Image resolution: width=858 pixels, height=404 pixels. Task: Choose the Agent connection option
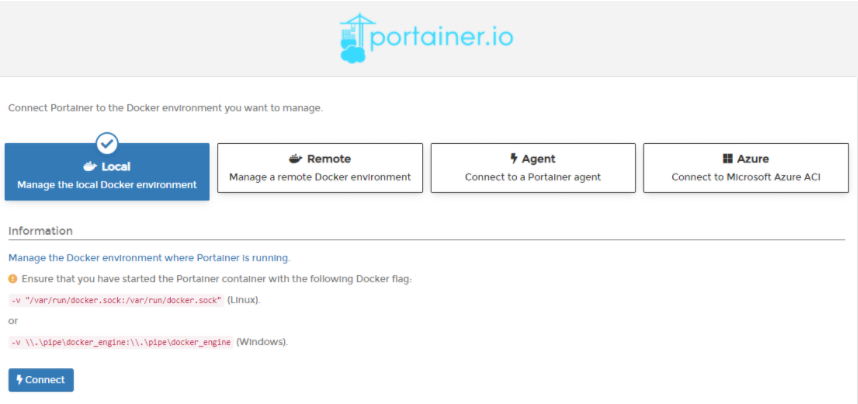click(533, 168)
